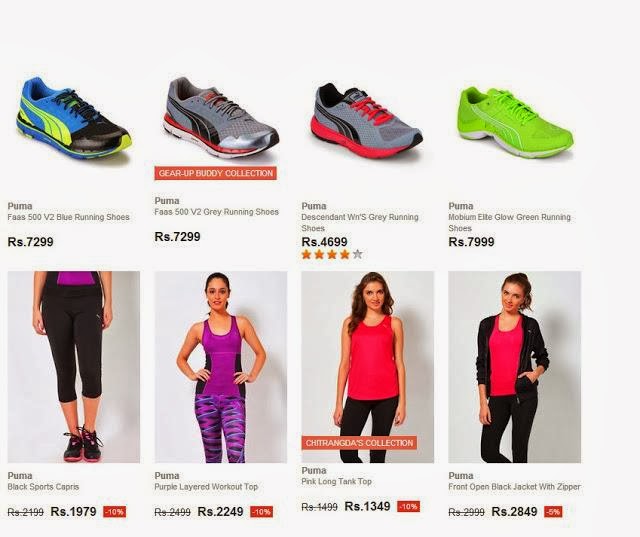This screenshot has height=537, width=640.
Task: Open Descendant Wn'S Grey Running Shoes link
Action: point(360,222)
